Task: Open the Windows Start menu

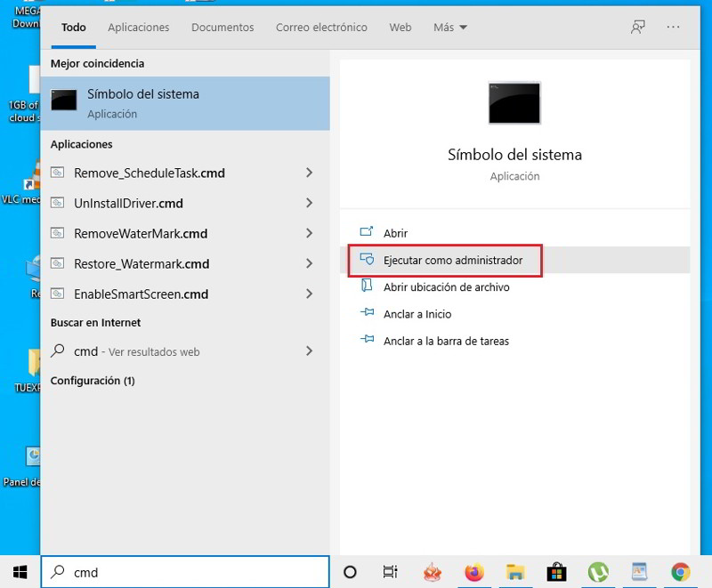Action: 20,572
